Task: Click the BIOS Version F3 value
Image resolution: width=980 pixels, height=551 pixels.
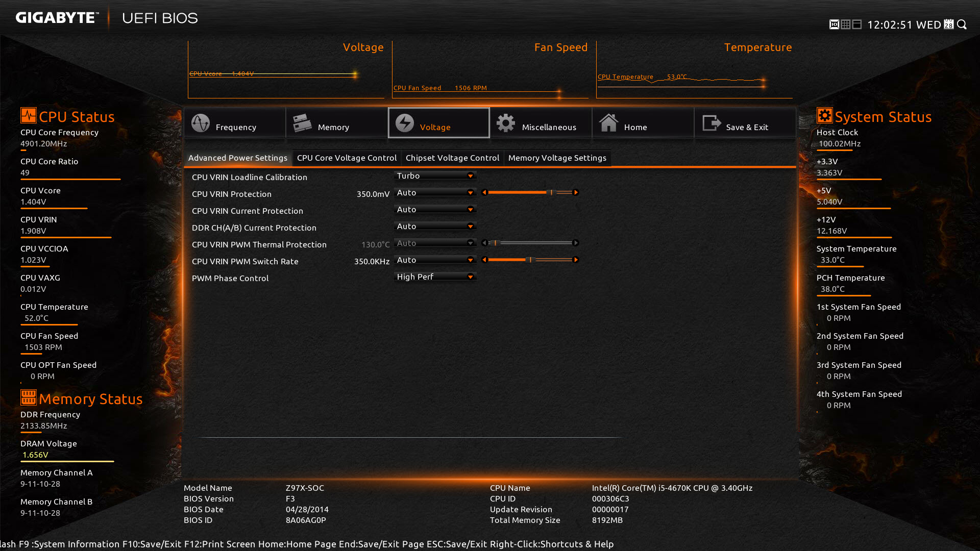Action: tap(290, 498)
